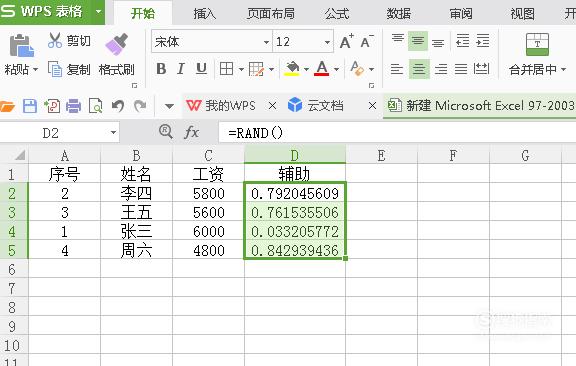Copy selection using the copy icon
Image resolution: width=576 pixels, height=366 pixels.
55,69
